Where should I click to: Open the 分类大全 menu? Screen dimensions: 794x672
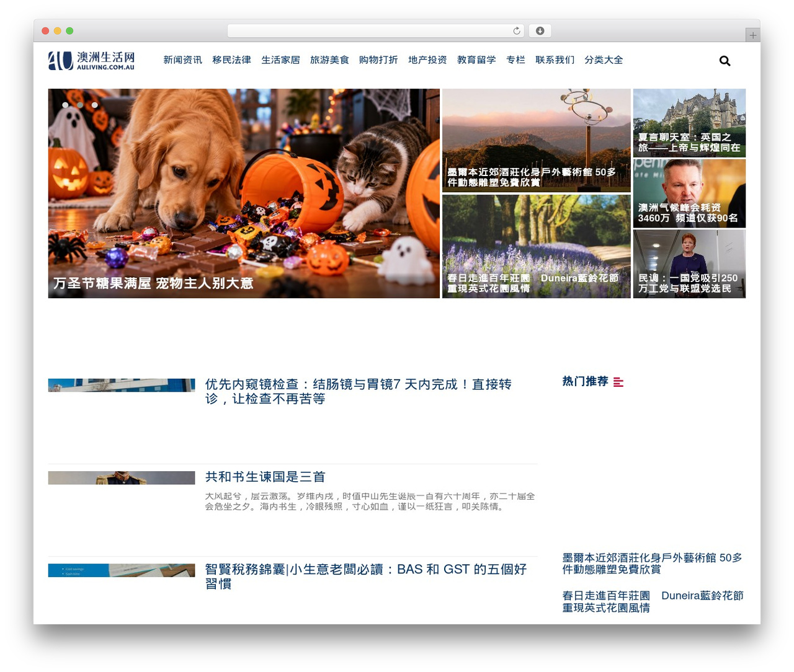(x=604, y=60)
